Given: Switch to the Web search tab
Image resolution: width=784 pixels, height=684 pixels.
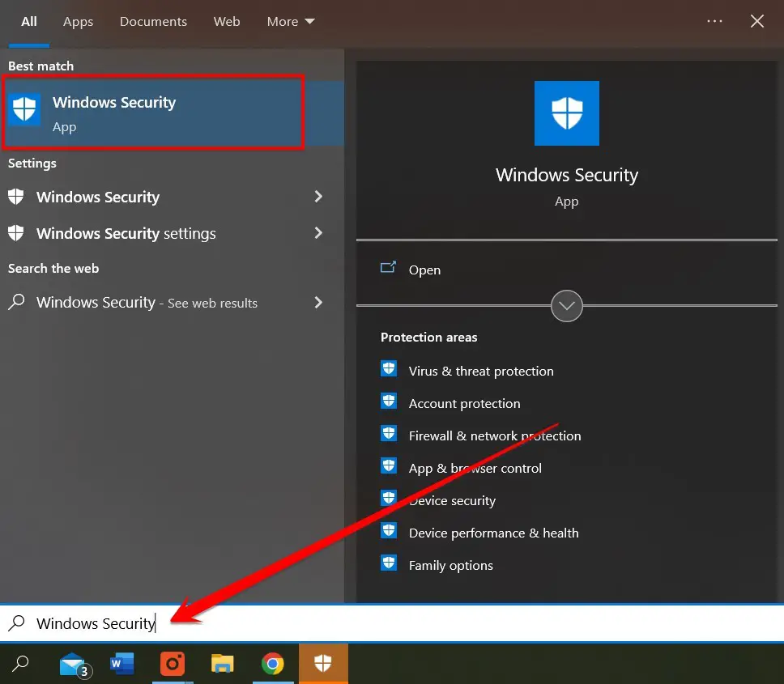Looking at the screenshot, I should pyautogui.click(x=227, y=22).
